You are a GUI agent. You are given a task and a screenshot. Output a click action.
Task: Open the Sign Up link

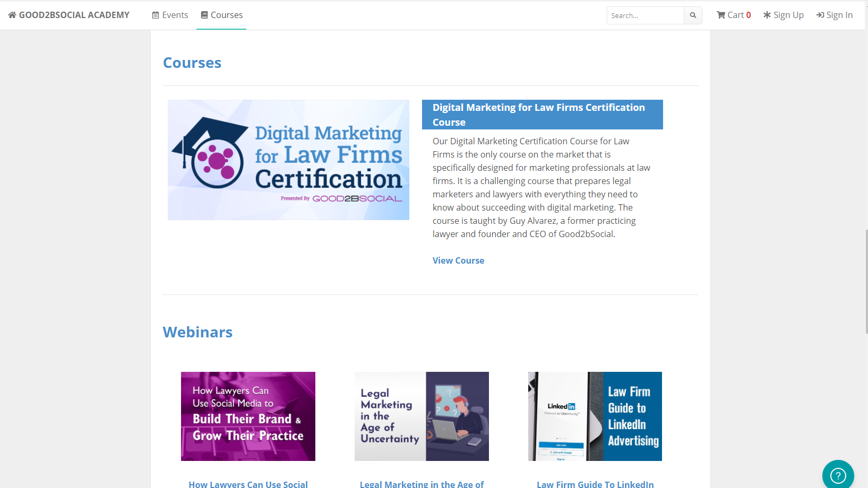coord(784,15)
